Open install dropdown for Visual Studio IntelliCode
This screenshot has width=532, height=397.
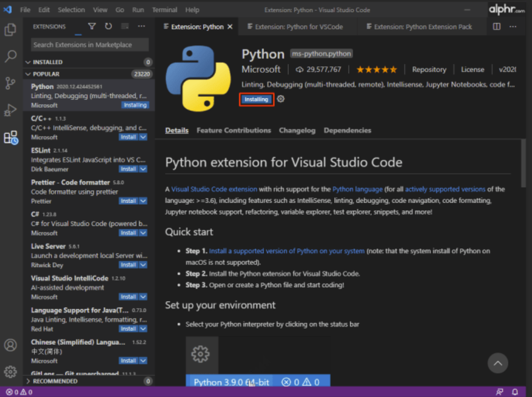(x=143, y=297)
